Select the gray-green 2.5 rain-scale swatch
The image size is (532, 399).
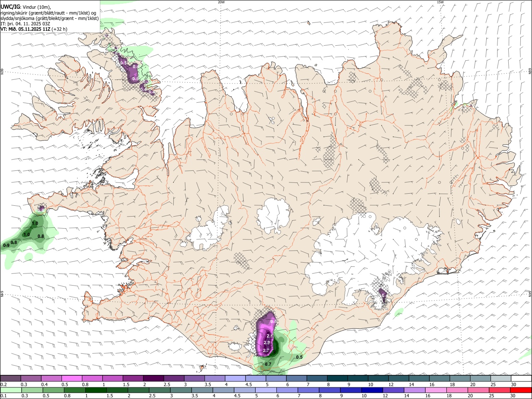pyautogui.click(x=159, y=390)
